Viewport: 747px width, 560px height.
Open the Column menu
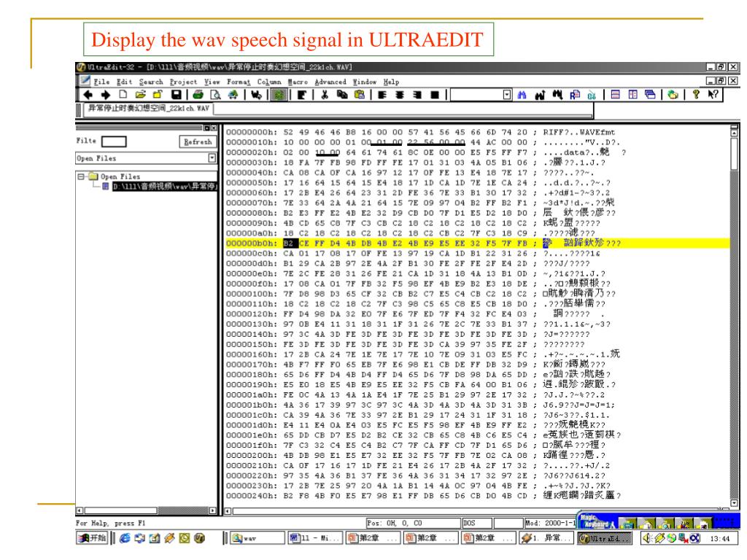(x=269, y=82)
